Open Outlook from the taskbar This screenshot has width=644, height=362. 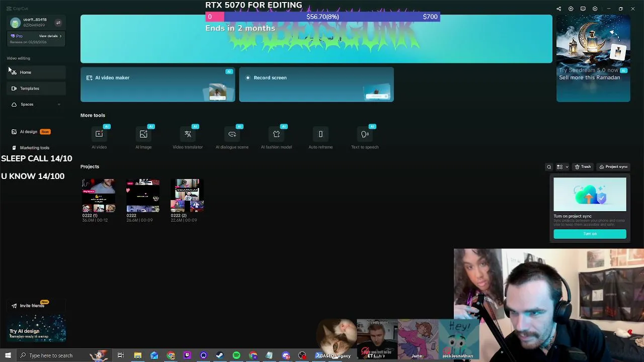pos(154,355)
